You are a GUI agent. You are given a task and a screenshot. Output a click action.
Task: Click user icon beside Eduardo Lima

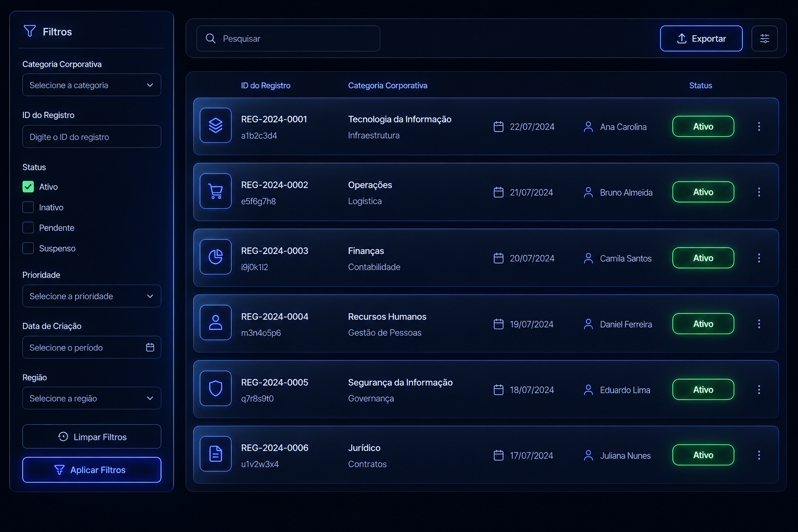[x=588, y=390]
